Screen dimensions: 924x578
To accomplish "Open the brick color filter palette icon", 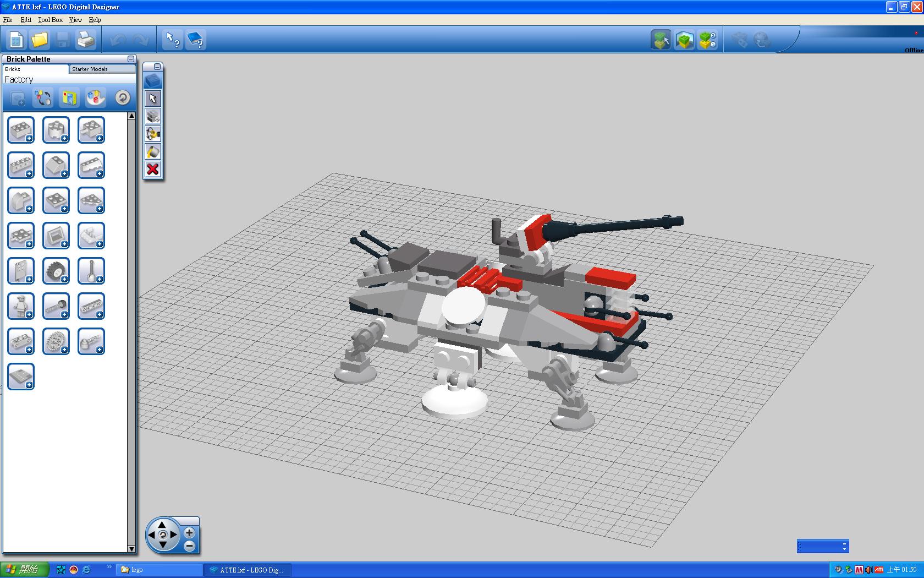I will click(x=96, y=98).
